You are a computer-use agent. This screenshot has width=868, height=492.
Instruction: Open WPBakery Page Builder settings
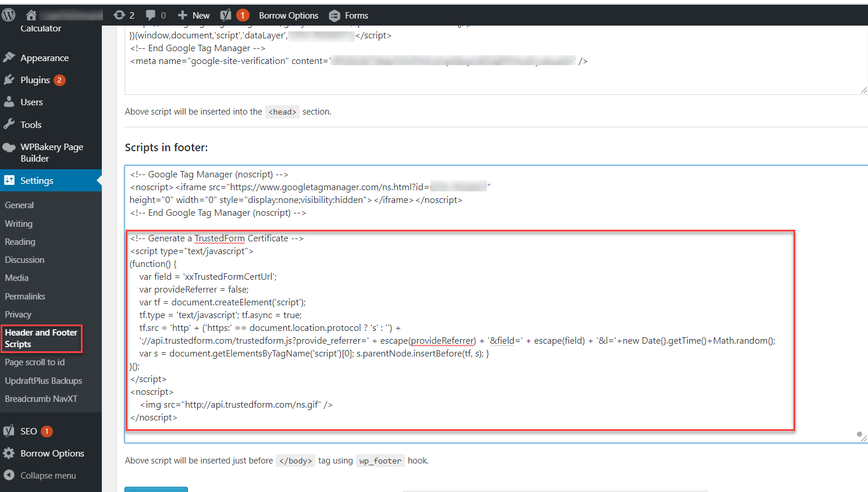51,152
